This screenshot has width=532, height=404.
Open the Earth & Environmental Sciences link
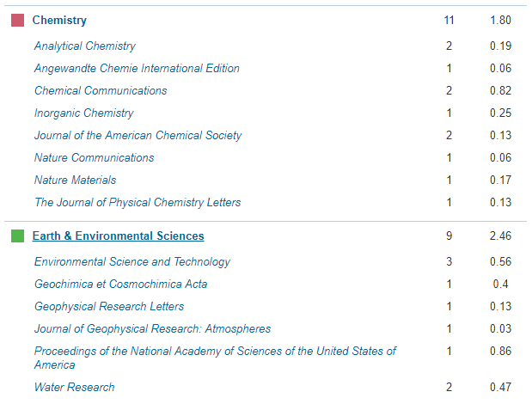pyautogui.click(x=118, y=236)
